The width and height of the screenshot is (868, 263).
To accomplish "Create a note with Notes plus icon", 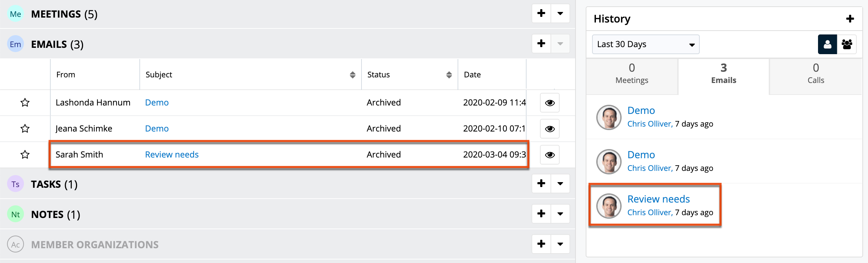I will click(541, 214).
